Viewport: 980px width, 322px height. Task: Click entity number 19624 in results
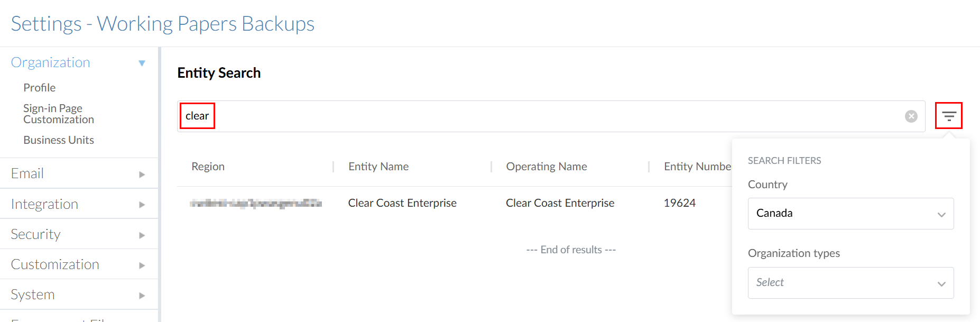point(679,203)
